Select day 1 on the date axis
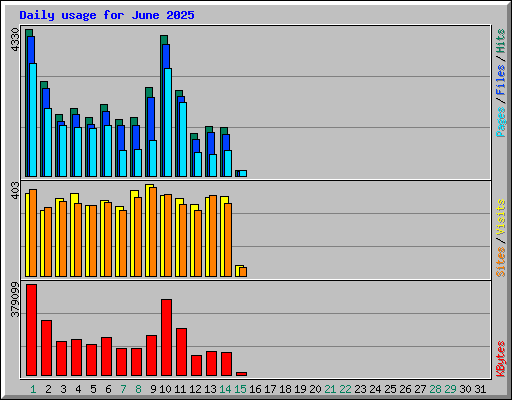The image size is (512, 400). [x=33, y=389]
